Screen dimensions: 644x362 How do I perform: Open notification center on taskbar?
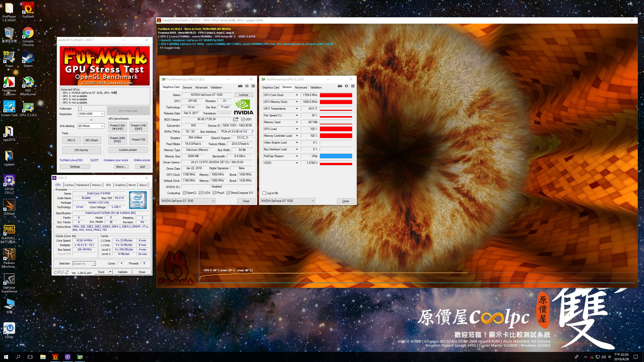636,357
